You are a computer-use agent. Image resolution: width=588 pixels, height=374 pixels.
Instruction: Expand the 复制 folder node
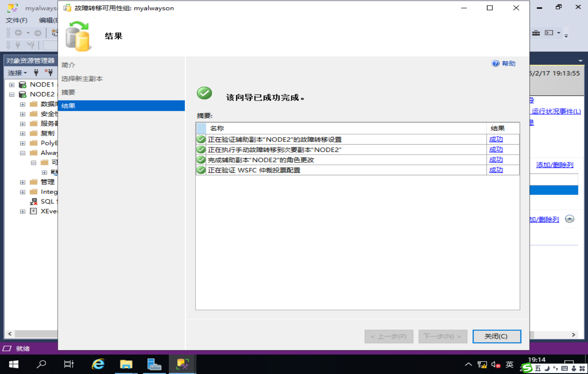pos(23,133)
